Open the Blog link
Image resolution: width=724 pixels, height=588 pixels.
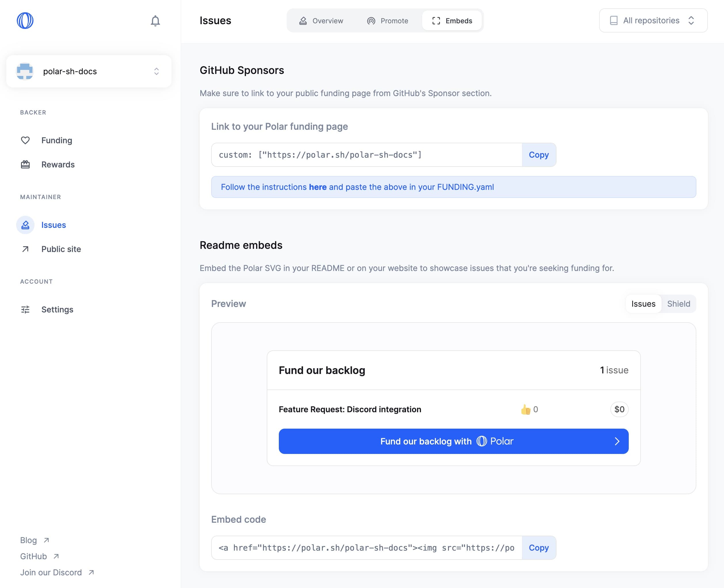[28, 540]
